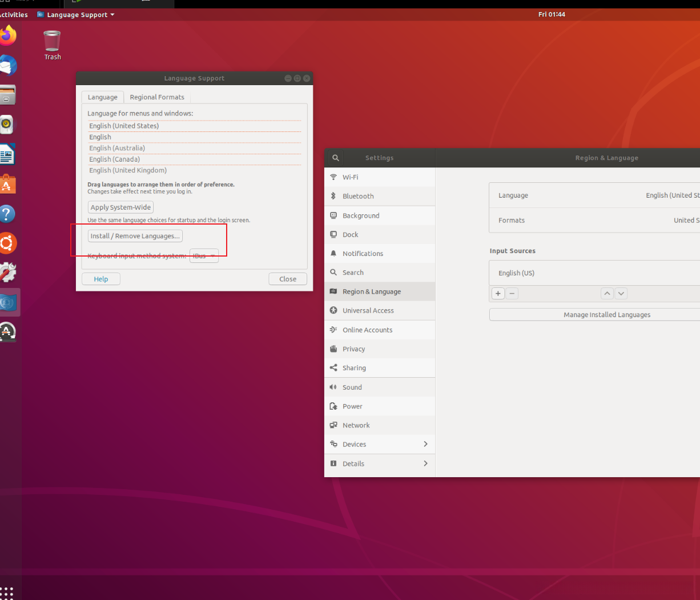Select the Trash desktop icon

tap(52, 45)
